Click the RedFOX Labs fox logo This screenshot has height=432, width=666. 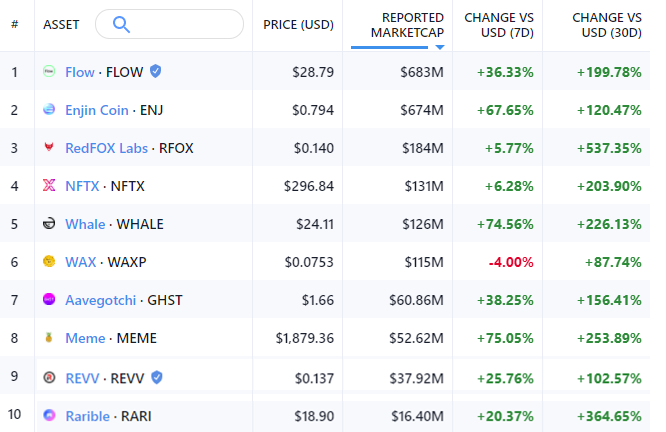point(49,147)
